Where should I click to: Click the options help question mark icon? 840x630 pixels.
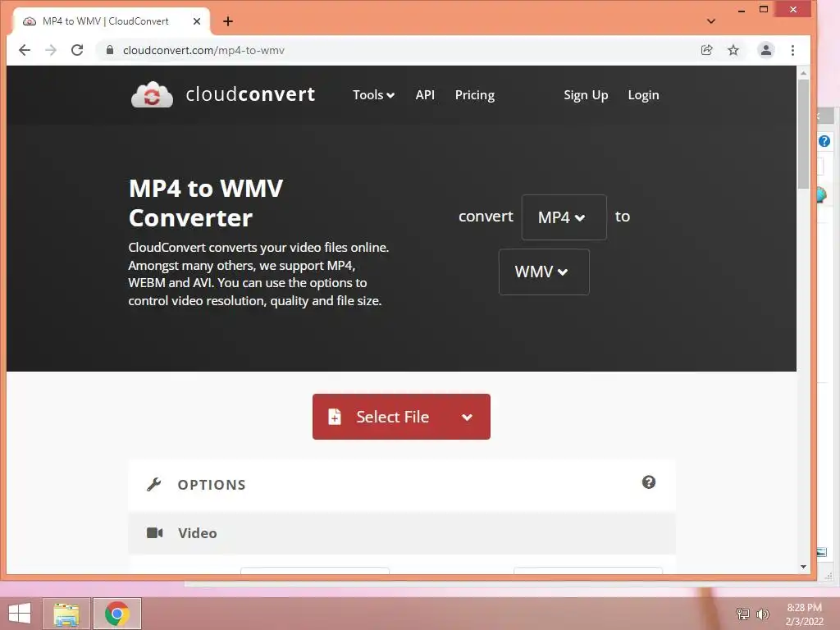point(649,482)
